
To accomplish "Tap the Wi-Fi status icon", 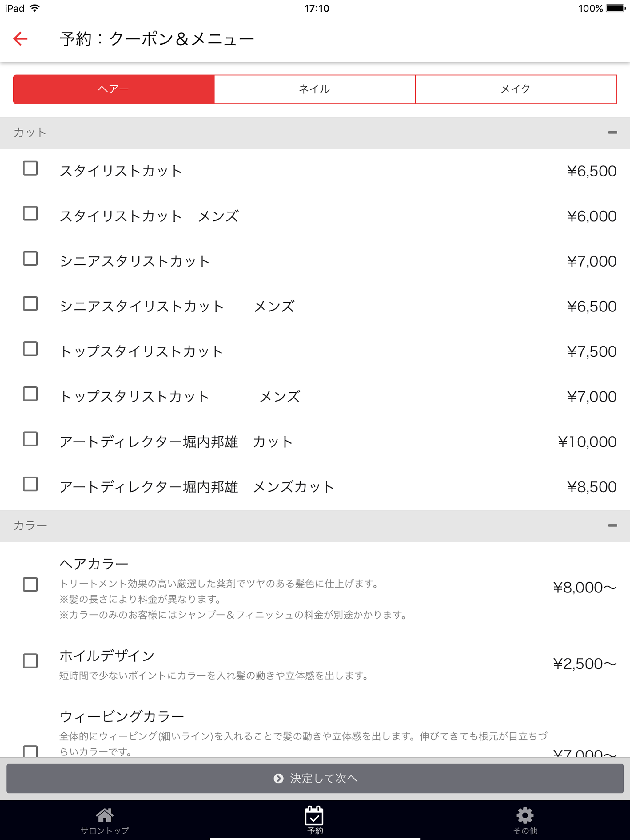I will [34, 8].
